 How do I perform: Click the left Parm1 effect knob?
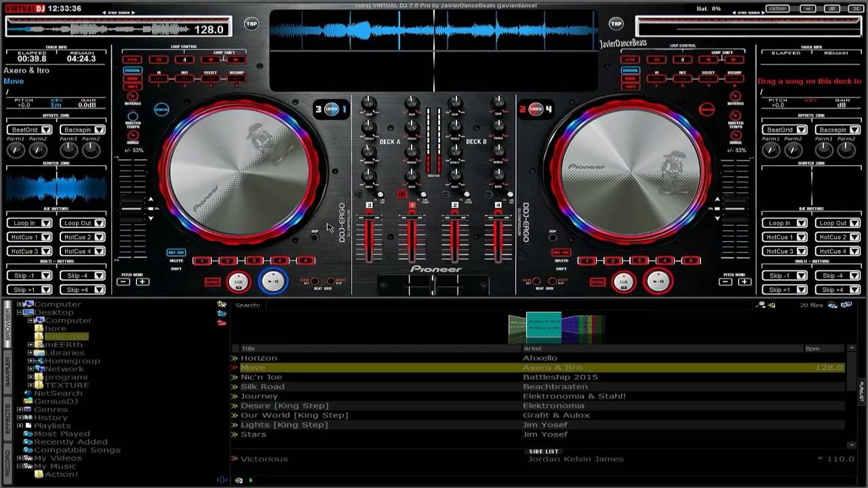[x=16, y=150]
